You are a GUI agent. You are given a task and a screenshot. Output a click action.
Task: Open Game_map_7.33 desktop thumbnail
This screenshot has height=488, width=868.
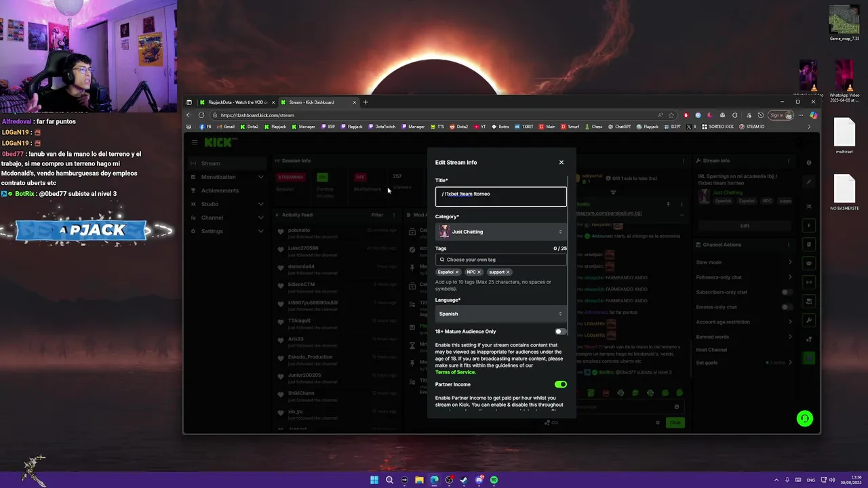(844, 23)
